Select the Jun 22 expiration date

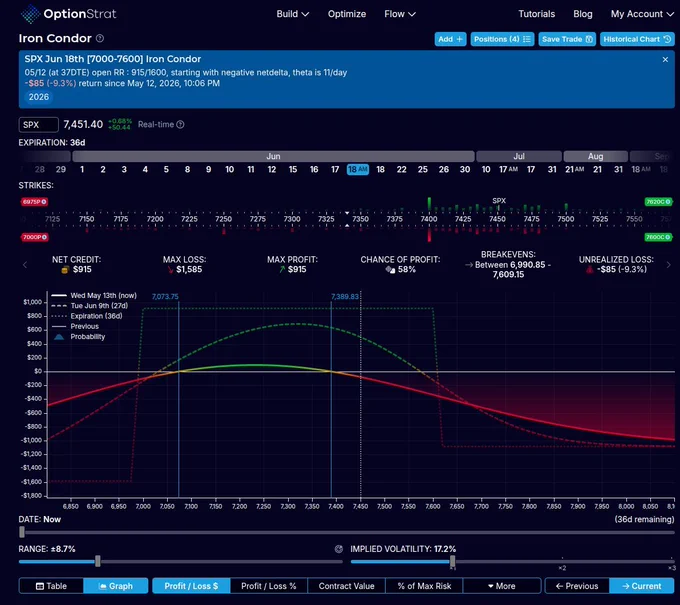tap(402, 169)
